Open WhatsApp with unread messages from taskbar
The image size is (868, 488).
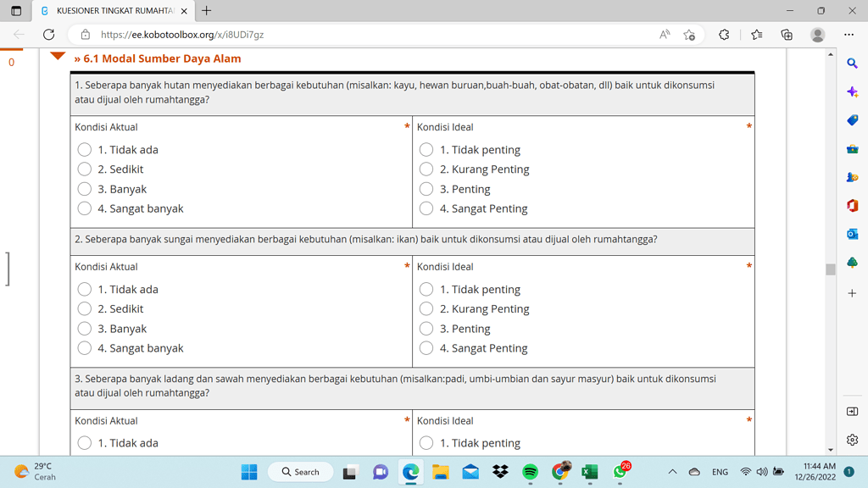pos(619,472)
